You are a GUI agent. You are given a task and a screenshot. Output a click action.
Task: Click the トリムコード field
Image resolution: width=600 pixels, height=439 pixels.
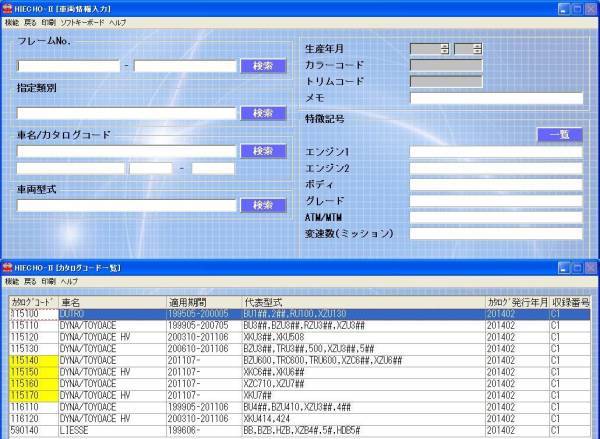[446, 82]
